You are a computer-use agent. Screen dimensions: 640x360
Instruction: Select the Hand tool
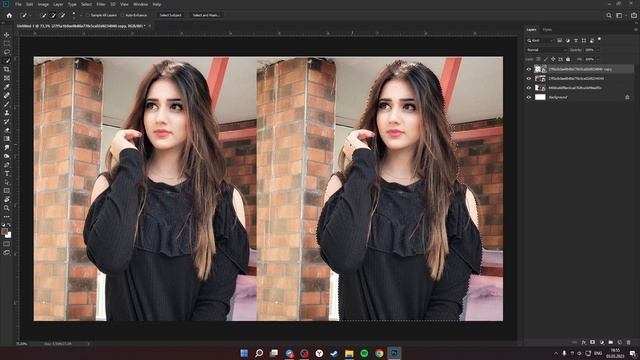click(7, 199)
